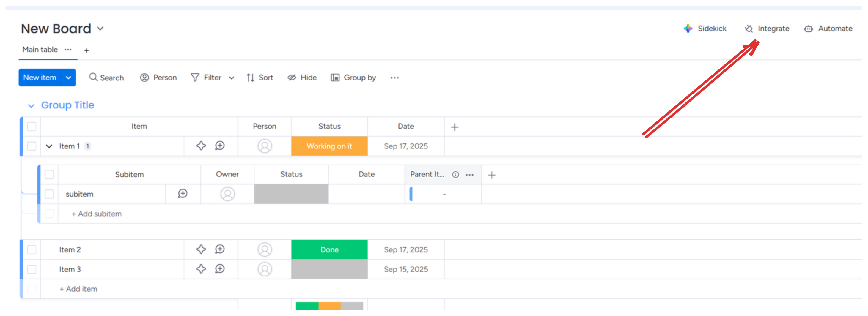Change the Working on it status label

pyautogui.click(x=329, y=146)
